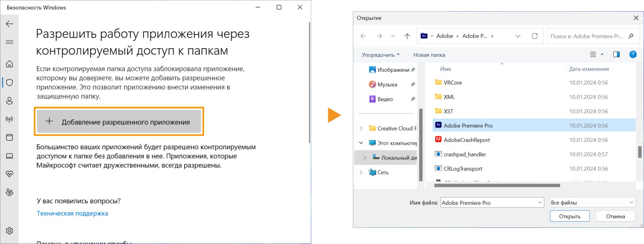Open the blue Help question mark icon
This screenshot has width=644, height=244.
(x=633, y=54)
